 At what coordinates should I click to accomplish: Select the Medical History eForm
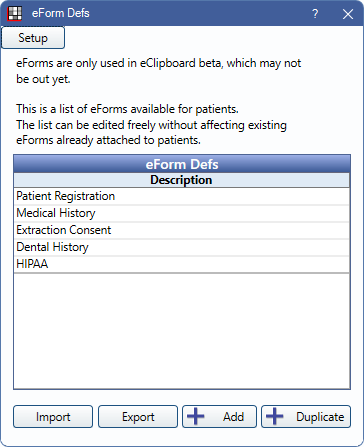click(182, 213)
